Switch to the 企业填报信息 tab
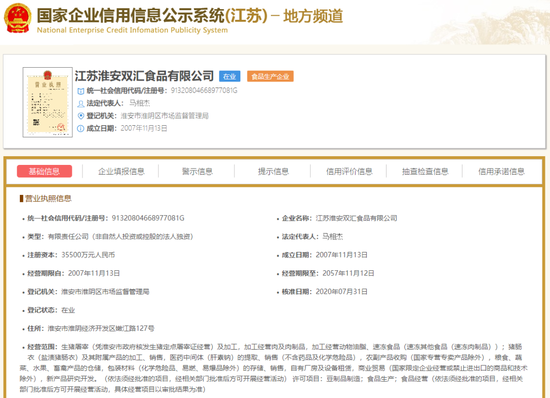550x398 pixels. (x=121, y=171)
